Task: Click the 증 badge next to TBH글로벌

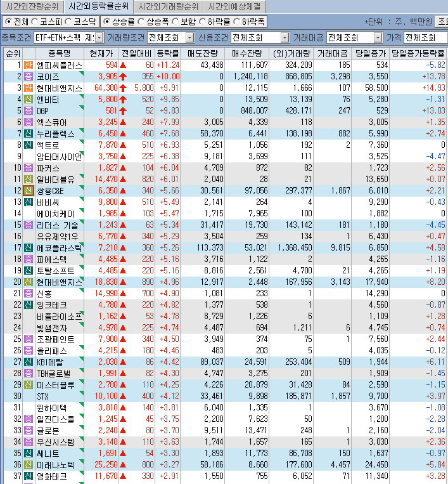Action: point(29,374)
